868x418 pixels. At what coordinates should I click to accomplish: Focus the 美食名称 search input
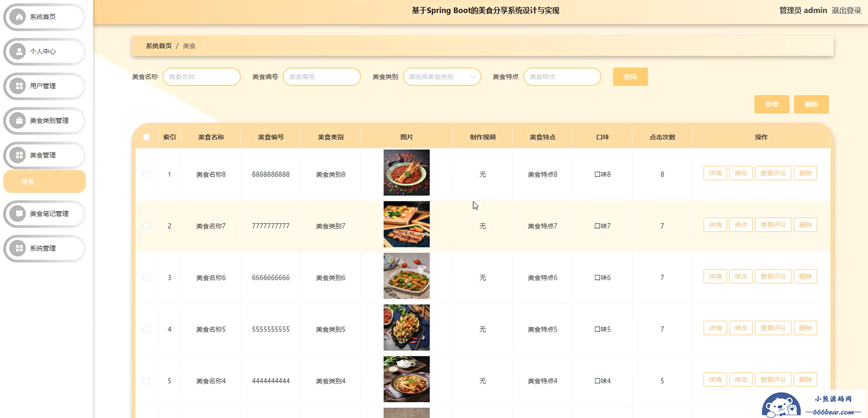(x=201, y=77)
